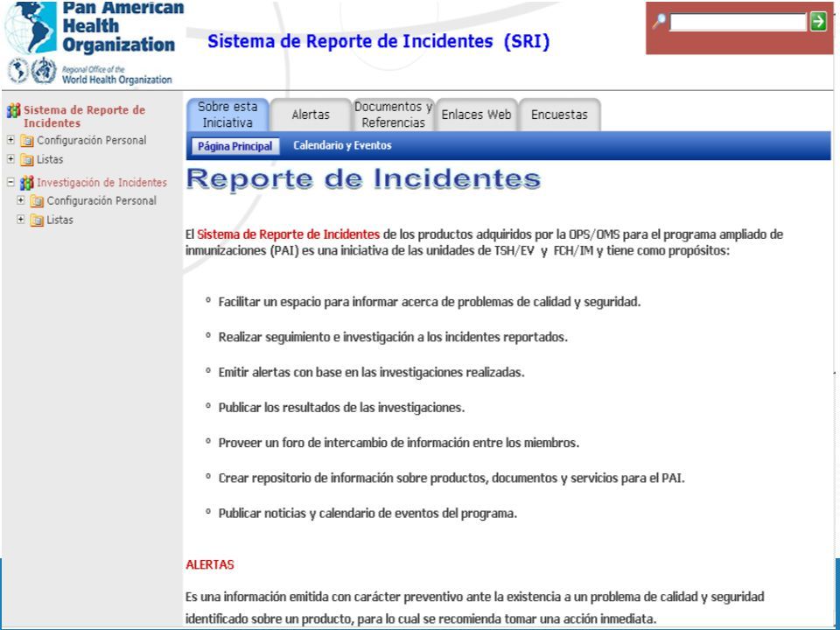Click bullet text 'Crear repositorio de información'
The width and height of the screenshot is (840, 630).
point(451,478)
